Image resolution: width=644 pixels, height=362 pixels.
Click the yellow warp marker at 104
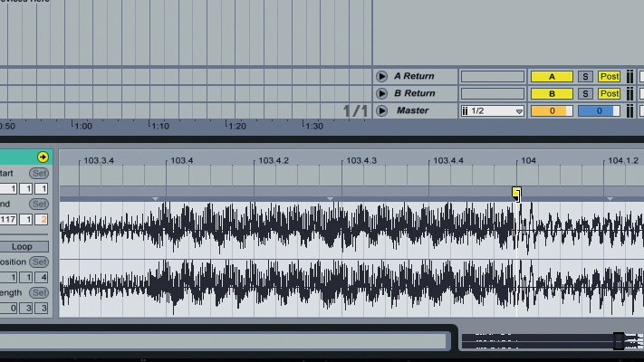(x=516, y=192)
